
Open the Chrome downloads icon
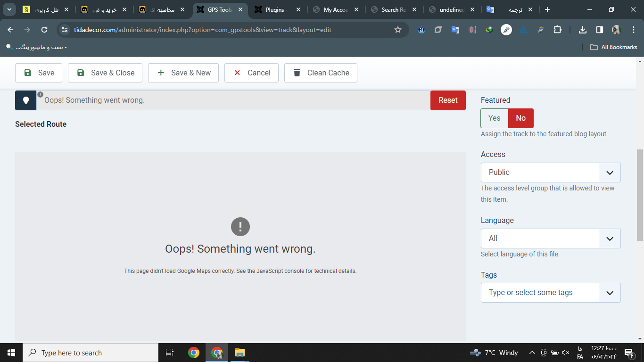pos(583,30)
